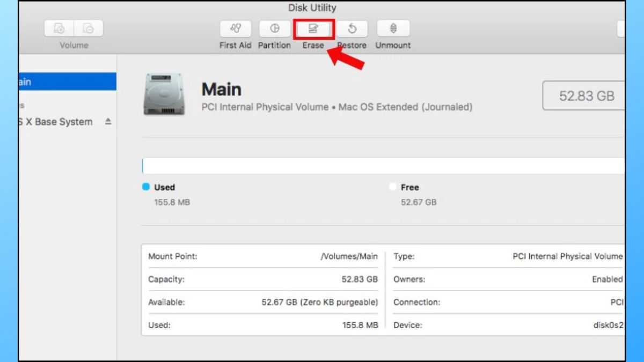Click the /Volumes/Main mount point value
Screen dimensions: 644x362
(349, 256)
